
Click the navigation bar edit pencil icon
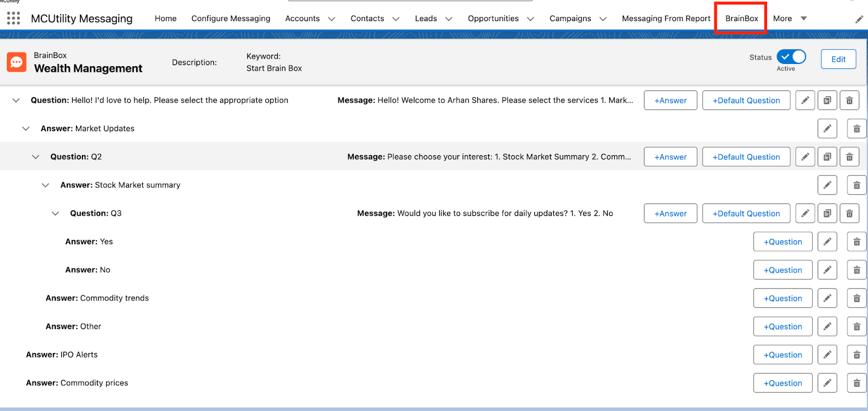click(859, 20)
